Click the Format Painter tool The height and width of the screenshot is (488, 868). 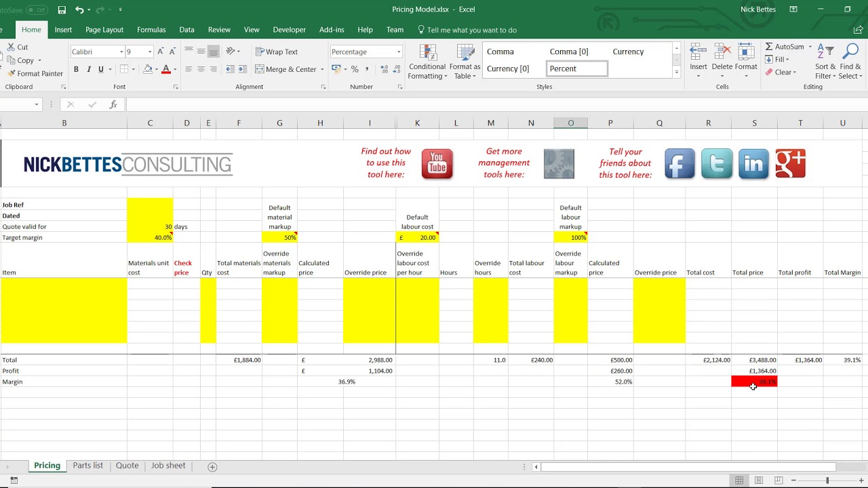click(35, 73)
